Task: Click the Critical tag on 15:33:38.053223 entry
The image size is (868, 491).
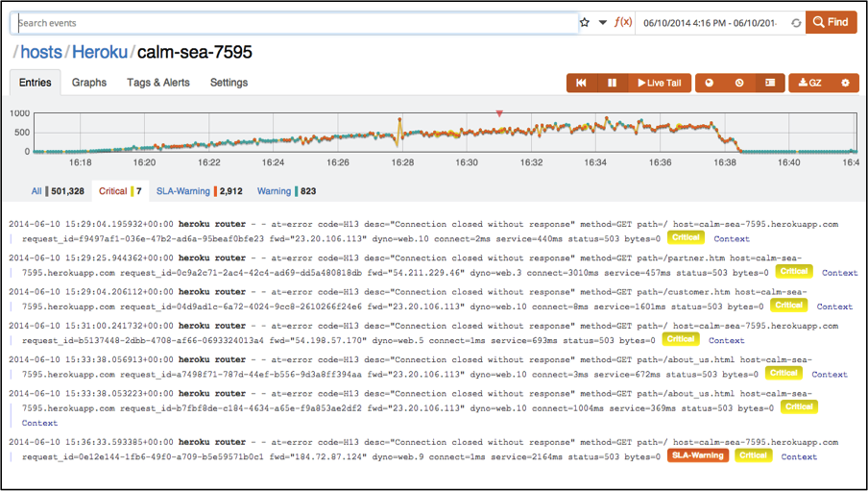Action: pyautogui.click(x=799, y=406)
